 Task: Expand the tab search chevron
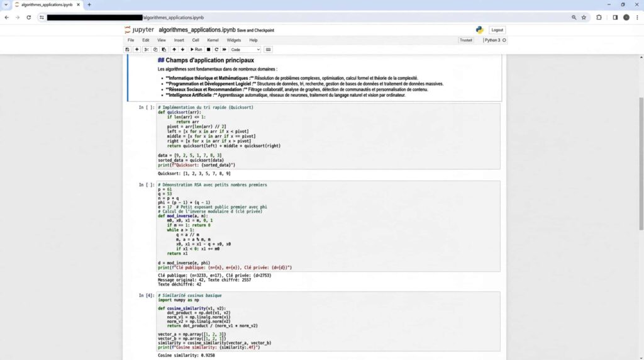point(6,5)
